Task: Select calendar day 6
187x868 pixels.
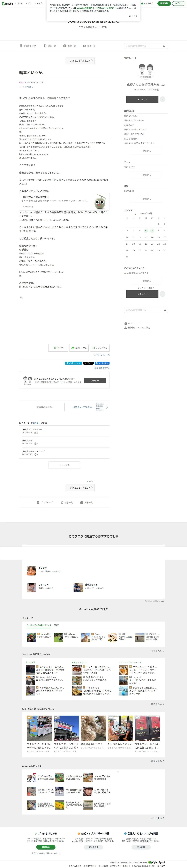Action: coord(146,231)
